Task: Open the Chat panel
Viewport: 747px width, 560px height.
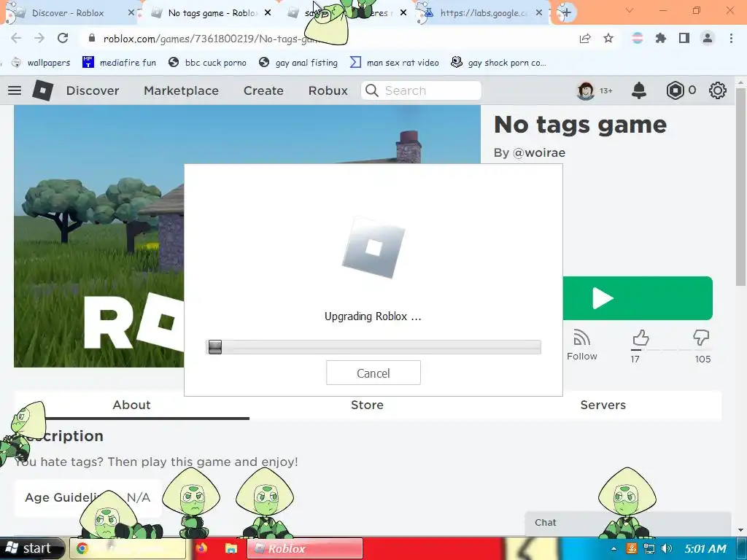Action: click(x=628, y=523)
